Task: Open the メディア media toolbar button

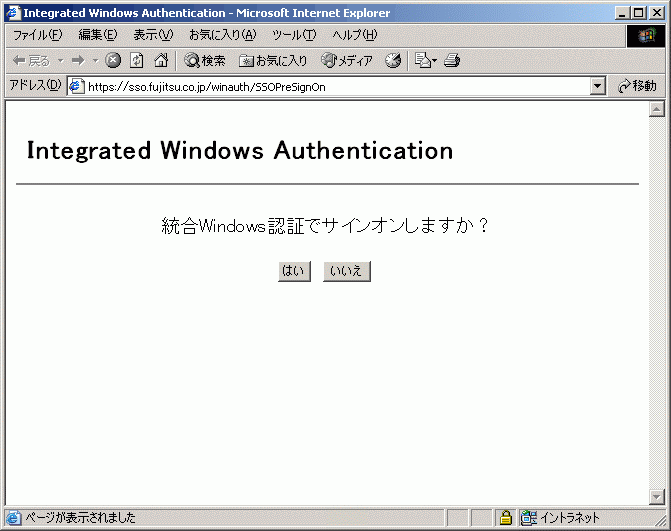Action: pos(347,61)
